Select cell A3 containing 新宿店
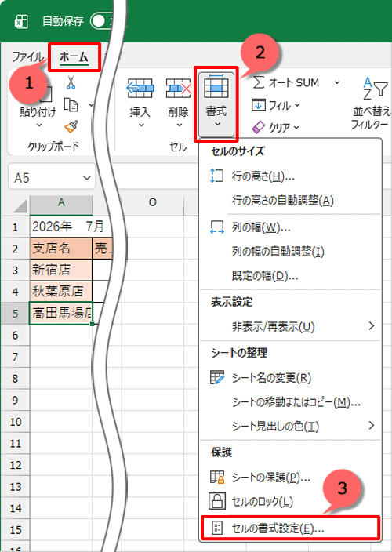The height and width of the screenshot is (552, 392). click(61, 270)
